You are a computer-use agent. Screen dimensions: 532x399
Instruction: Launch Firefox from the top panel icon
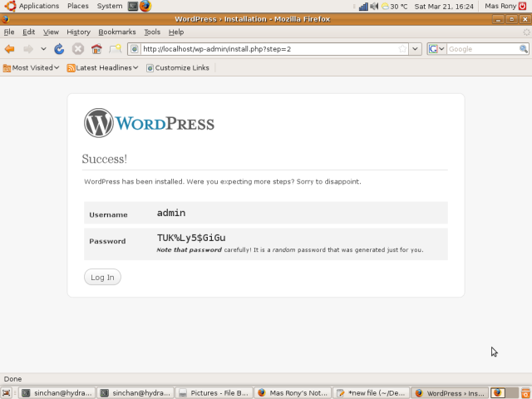[x=145, y=6]
